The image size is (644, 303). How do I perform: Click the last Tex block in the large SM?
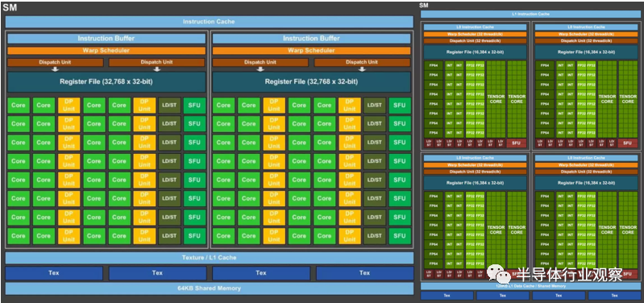364,273
